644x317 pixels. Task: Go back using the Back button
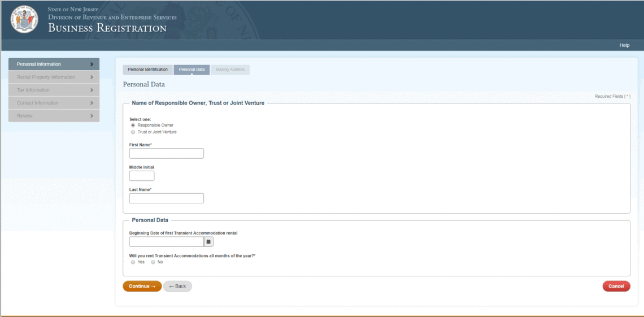click(x=177, y=286)
